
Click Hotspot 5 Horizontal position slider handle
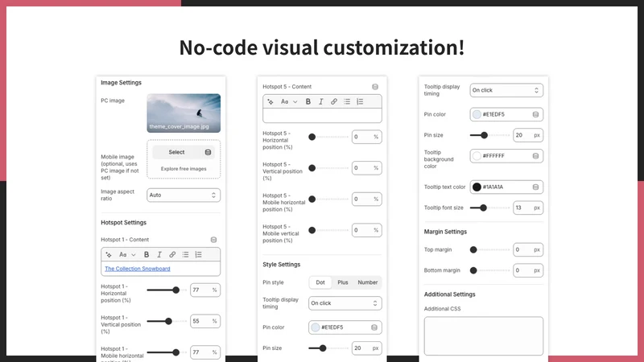[312, 137]
